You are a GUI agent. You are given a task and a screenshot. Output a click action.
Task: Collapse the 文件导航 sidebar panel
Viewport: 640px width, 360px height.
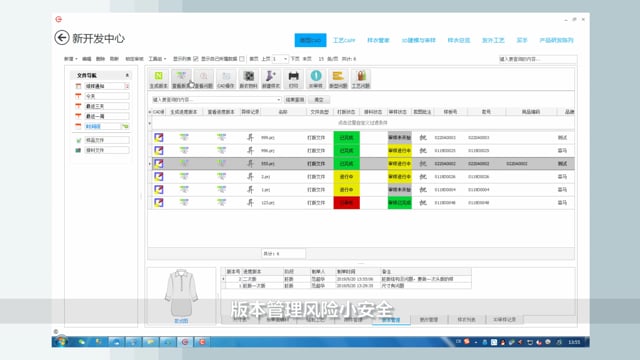[127, 75]
